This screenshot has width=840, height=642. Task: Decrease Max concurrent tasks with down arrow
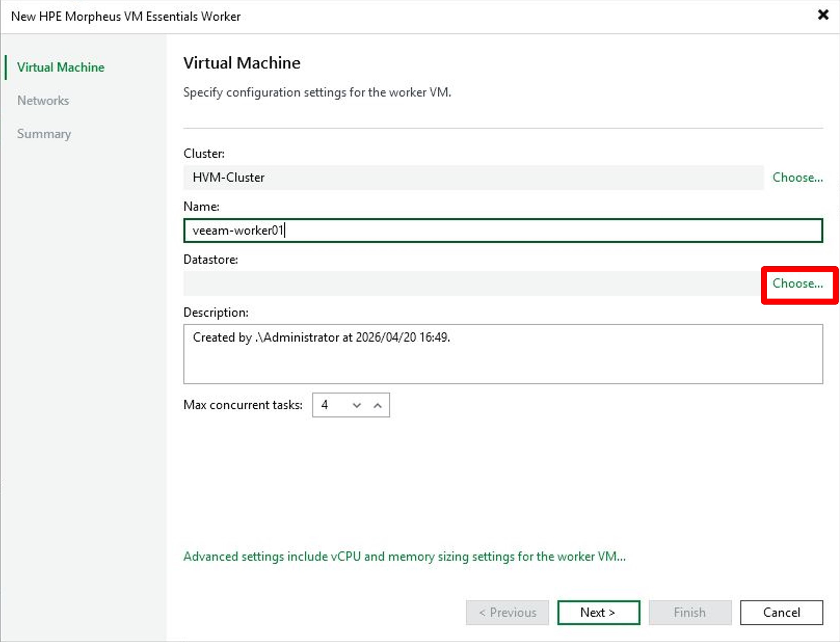pyautogui.click(x=357, y=405)
